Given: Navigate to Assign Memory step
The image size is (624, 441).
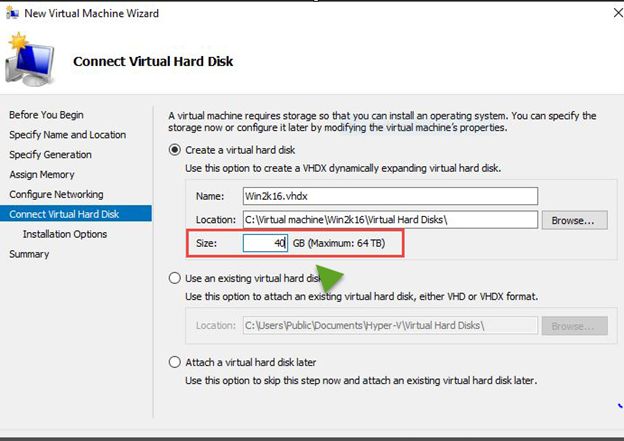Looking at the screenshot, I should (42, 175).
